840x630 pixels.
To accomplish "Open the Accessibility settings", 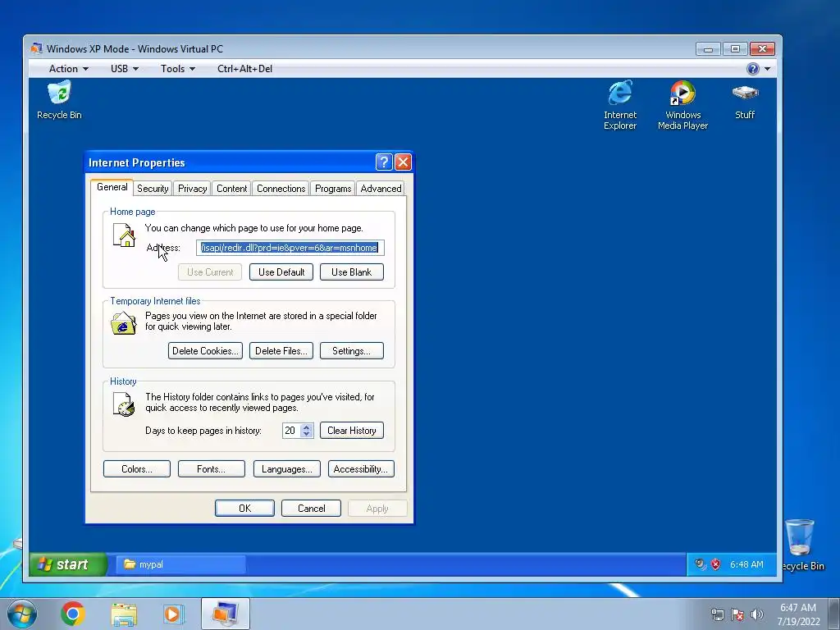I will click(361, 468).
